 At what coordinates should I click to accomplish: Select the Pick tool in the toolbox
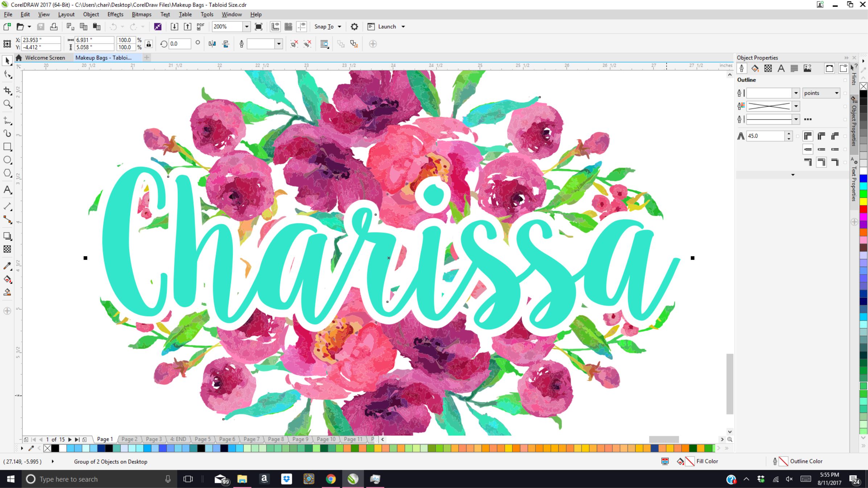click(7, 61)
